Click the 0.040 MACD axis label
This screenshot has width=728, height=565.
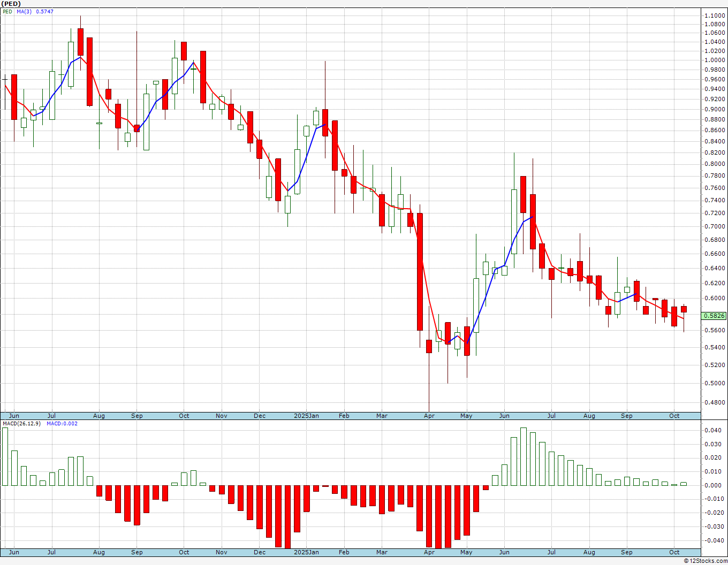(713, 430)
